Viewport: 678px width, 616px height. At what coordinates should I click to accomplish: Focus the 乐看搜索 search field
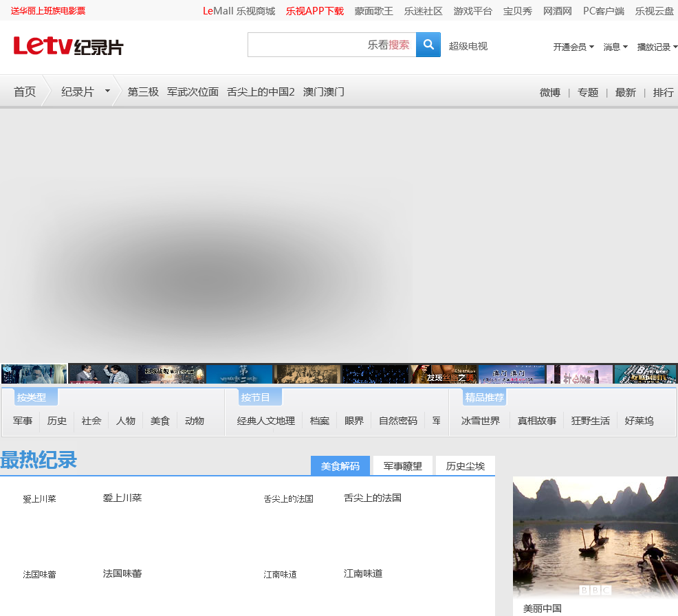click(331, 45)
